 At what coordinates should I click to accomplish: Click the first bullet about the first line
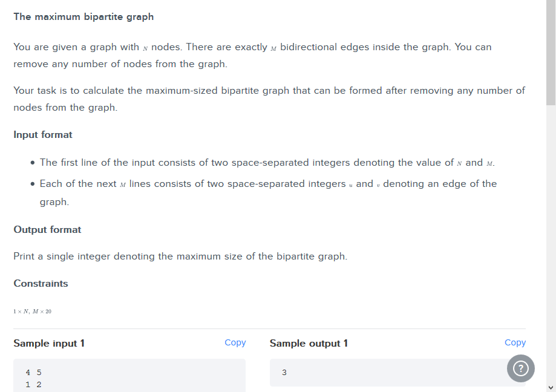click(267, 163)
